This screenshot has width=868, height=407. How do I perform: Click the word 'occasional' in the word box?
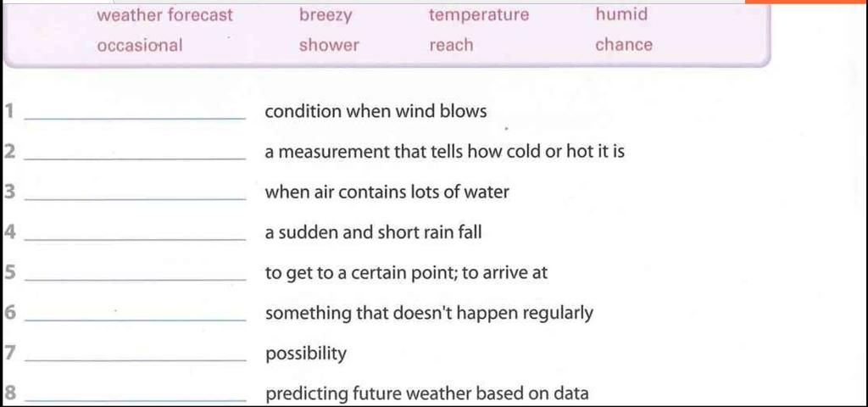coord(140,46)
